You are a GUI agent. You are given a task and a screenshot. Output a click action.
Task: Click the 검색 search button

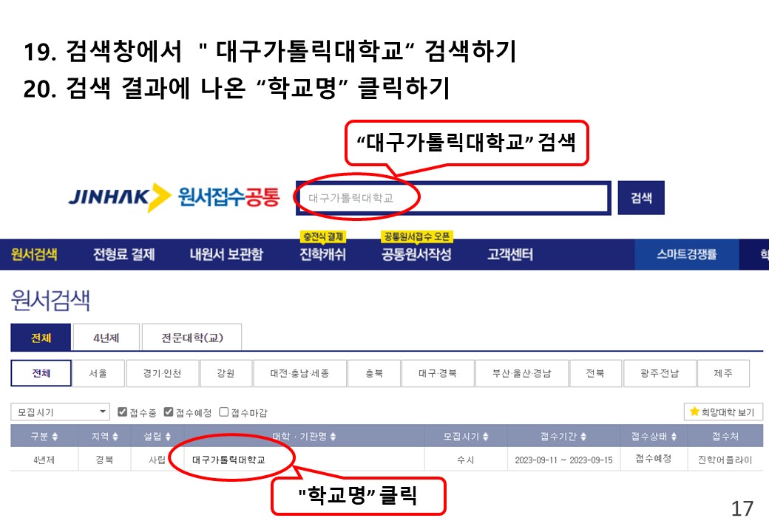coord(641,198)
